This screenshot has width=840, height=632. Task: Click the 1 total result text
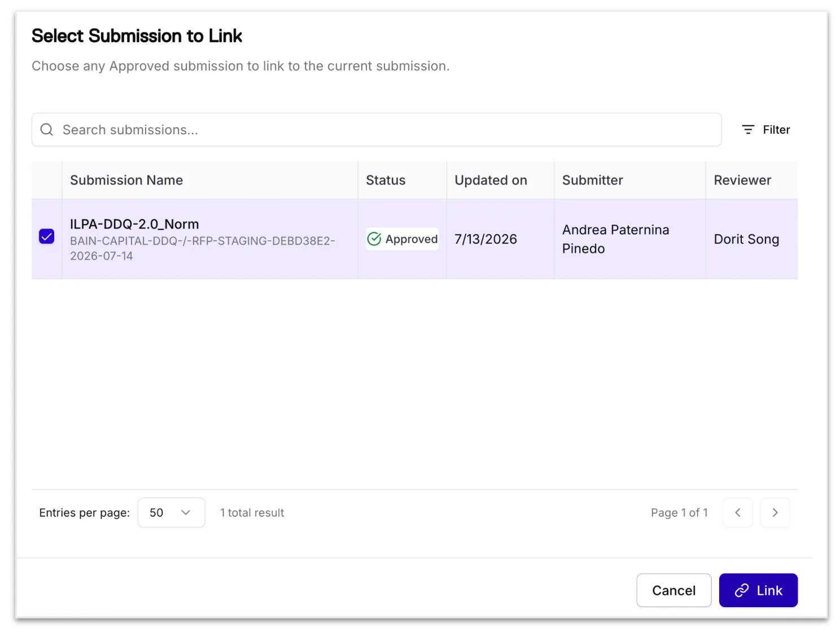[x=252, y=513]
